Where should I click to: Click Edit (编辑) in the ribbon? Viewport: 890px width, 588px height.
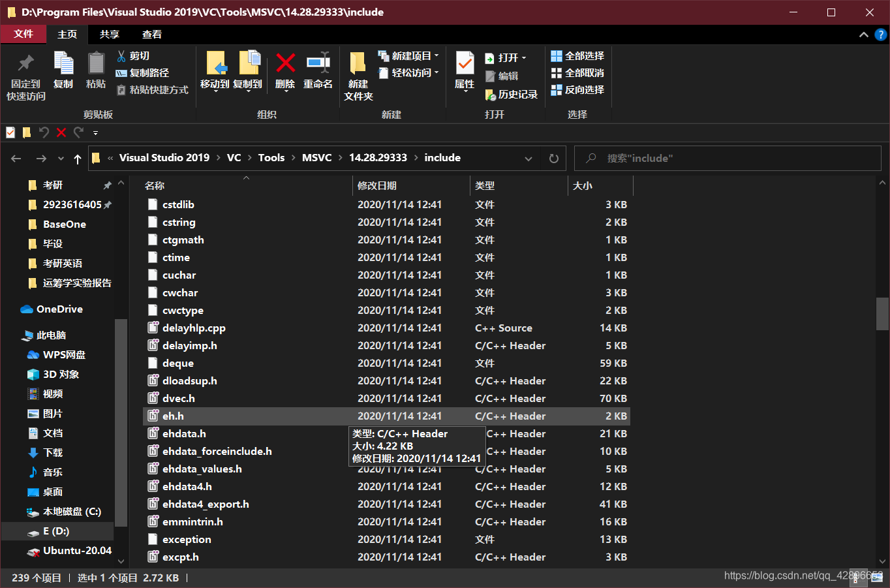point(502,76)
